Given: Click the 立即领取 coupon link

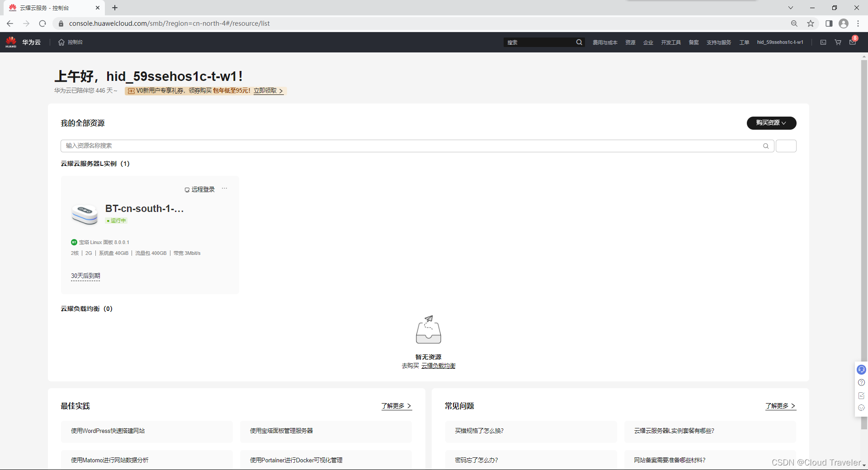Looking at the screenshot, I should [x=269, y=91].
